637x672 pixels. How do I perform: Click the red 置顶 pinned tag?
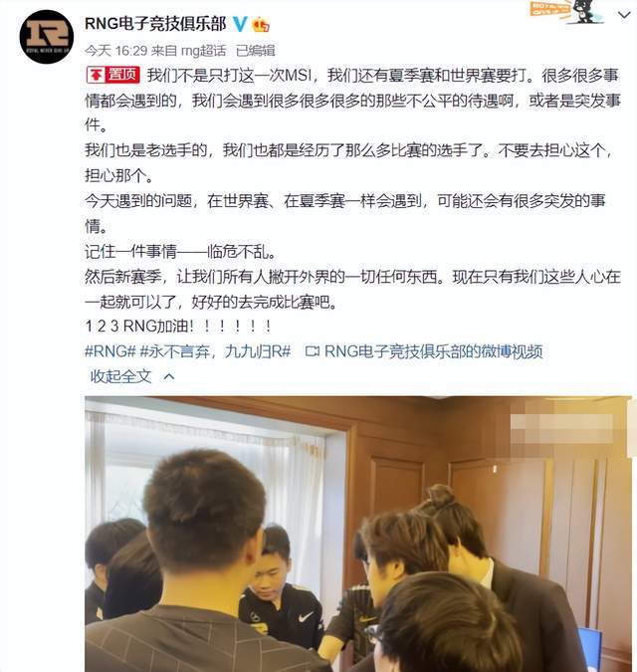pos(113,75)
